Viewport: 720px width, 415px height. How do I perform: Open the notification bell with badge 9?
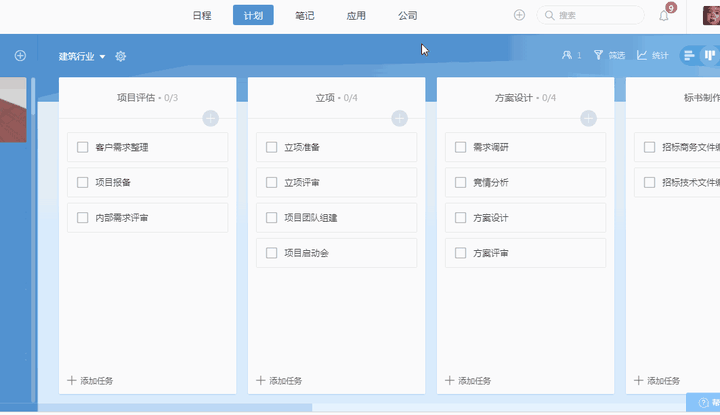pos(664,16)
